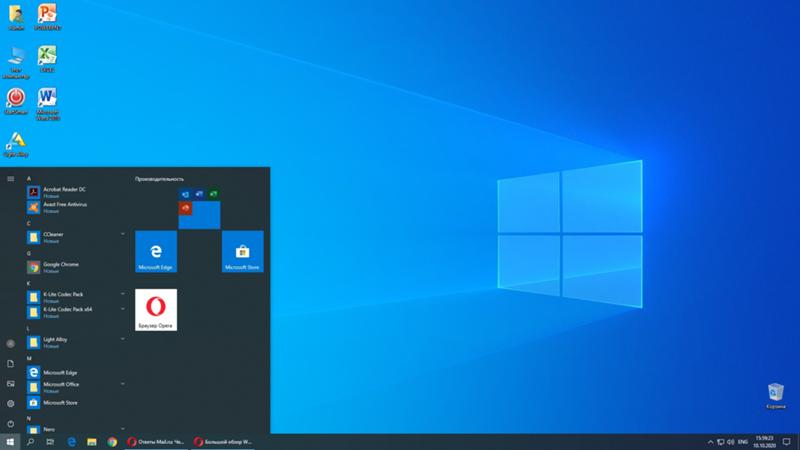Open the user account icon in Start
Screen dimensions: 800x450
(11, 344)
